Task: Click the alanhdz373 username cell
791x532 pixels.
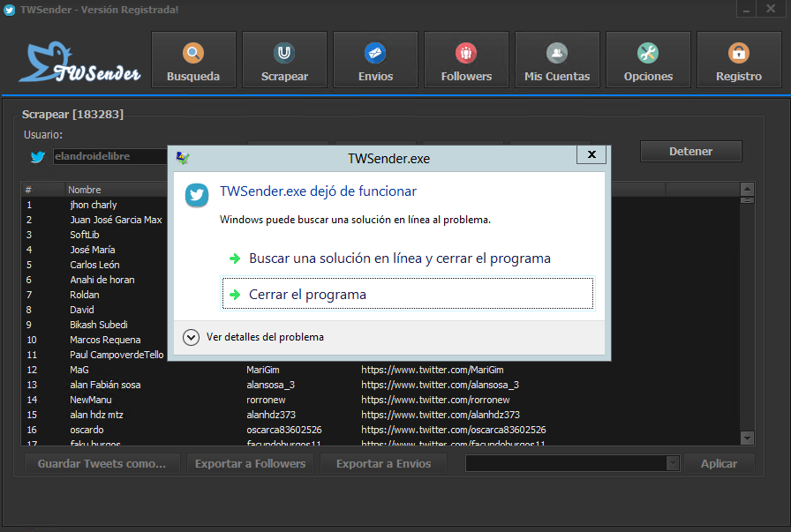Action: pos(271,415)
